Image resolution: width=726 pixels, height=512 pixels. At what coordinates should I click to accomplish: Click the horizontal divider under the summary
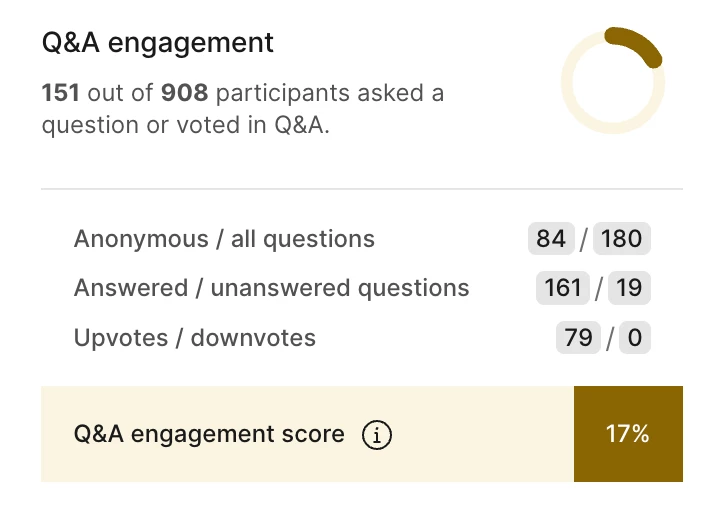pos(362,188)
